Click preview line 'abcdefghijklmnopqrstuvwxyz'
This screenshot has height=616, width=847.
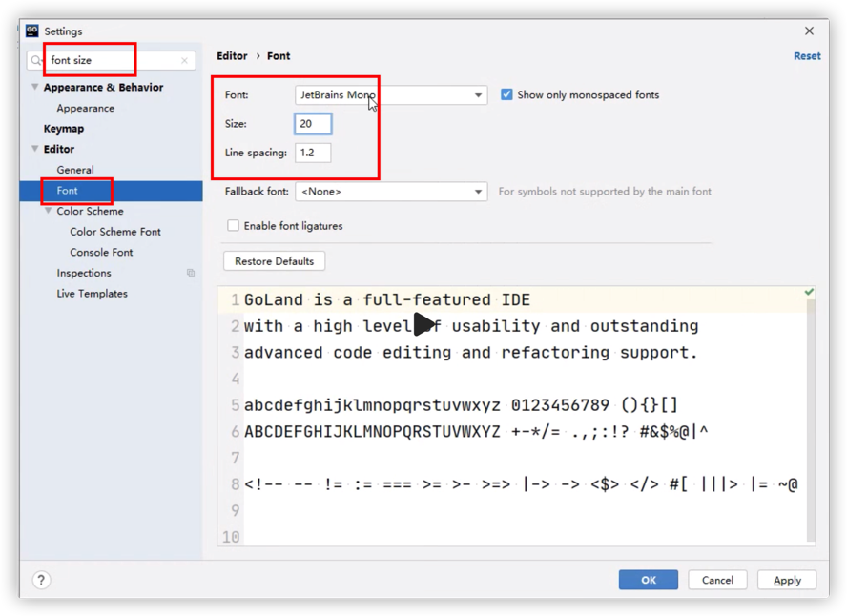tap(372, 405)
